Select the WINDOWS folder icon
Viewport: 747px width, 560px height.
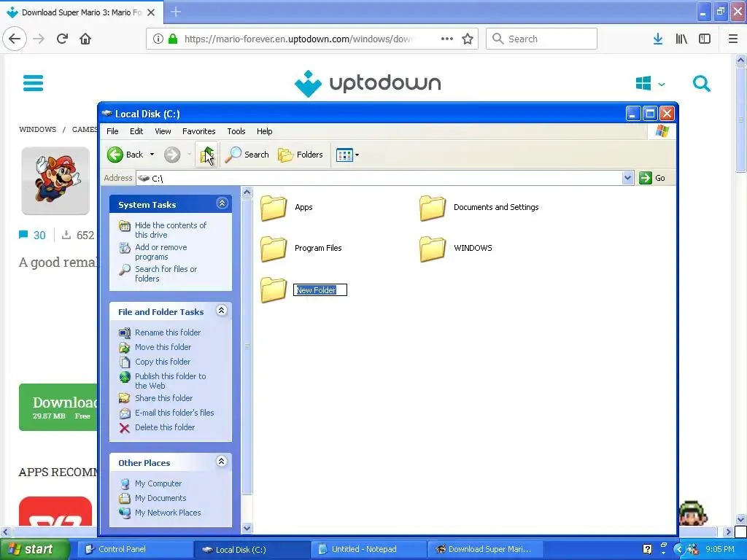tap(432, 249)
